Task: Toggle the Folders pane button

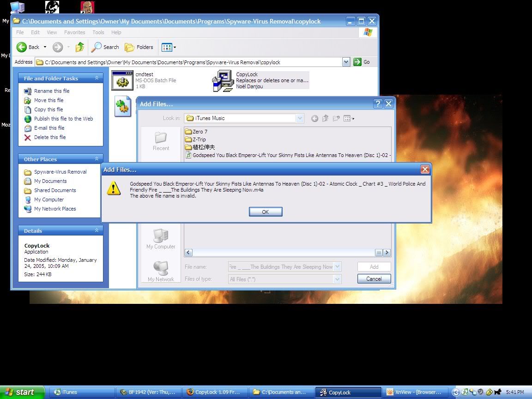Action: pos(139,47)
